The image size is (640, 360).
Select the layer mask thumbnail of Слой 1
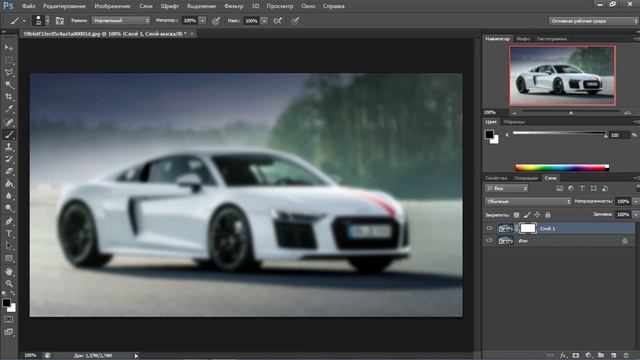pyautogui.click(x=528, y=228)
